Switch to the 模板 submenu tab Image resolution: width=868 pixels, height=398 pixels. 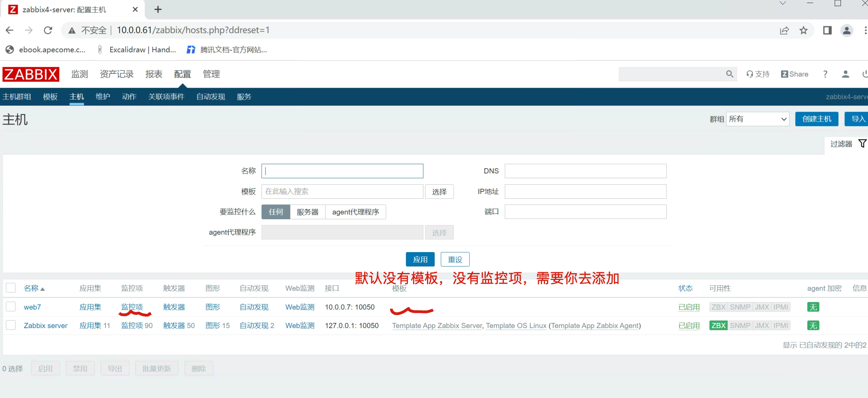50,97
